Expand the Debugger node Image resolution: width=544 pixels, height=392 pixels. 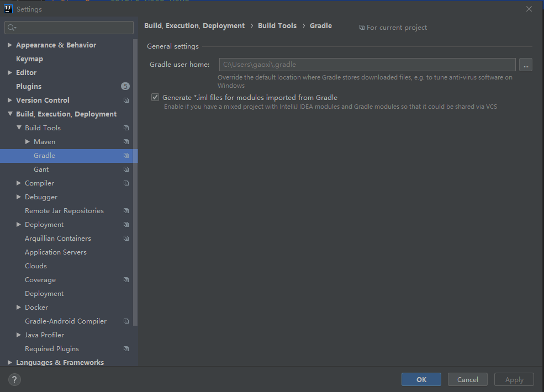pos(19,197)
